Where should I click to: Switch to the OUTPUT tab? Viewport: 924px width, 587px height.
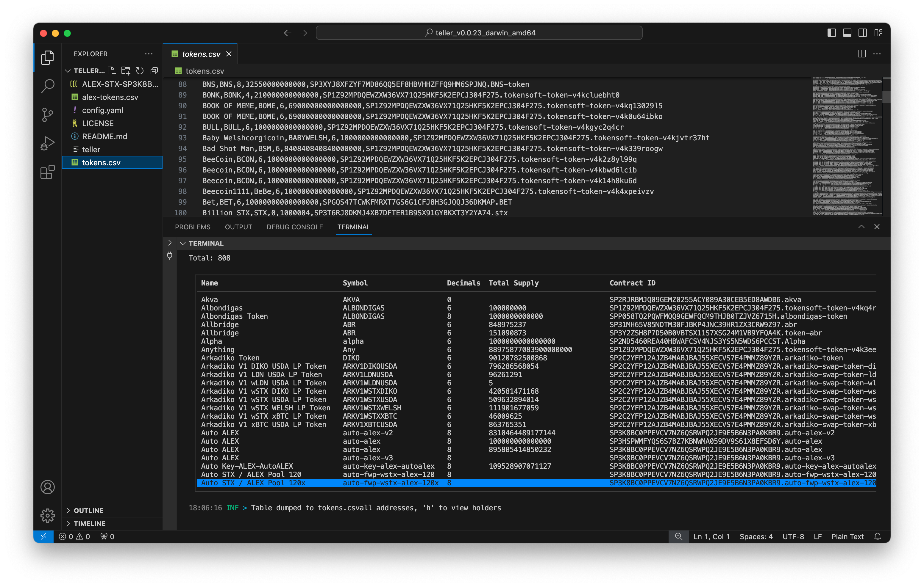238,227
